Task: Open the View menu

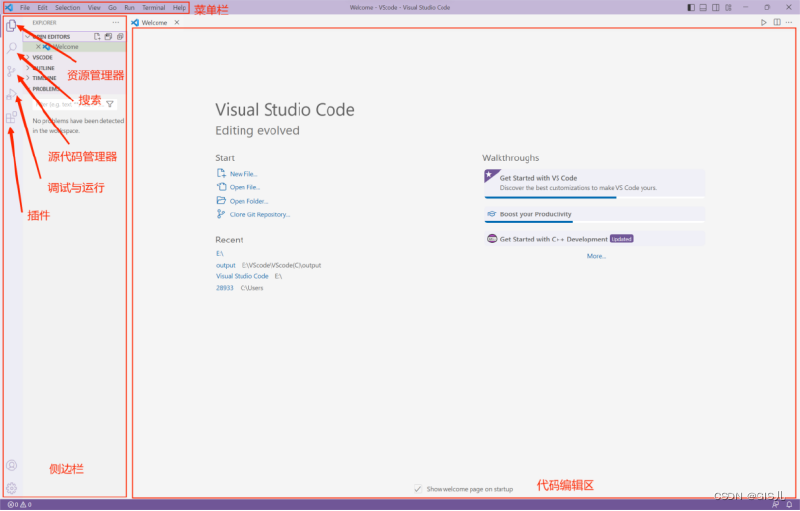Action: (94, 8)
